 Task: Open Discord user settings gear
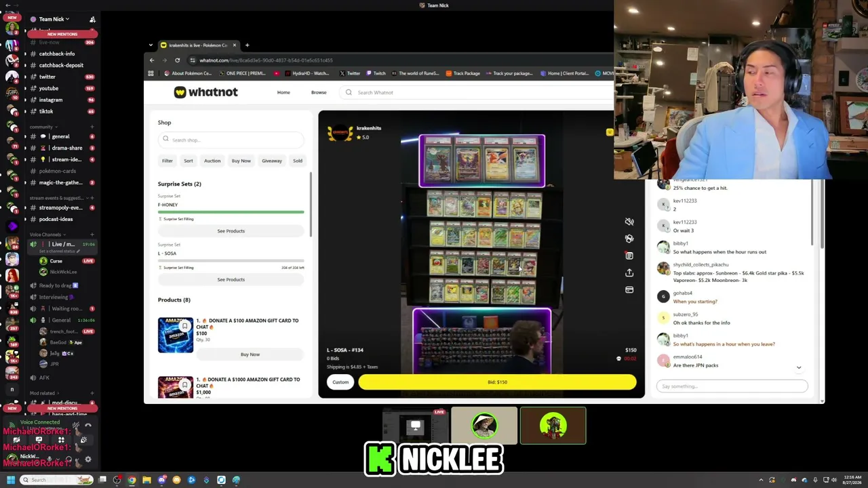pos(88,459)
